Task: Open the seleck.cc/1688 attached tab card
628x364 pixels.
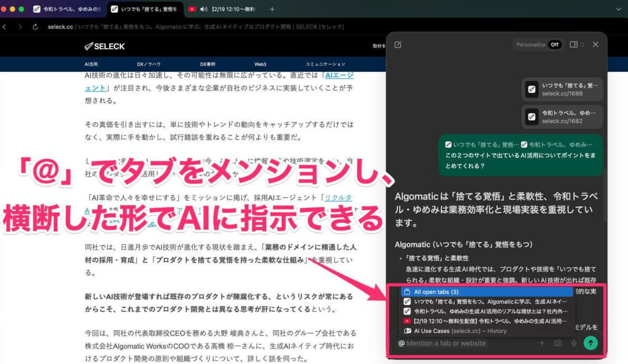Action: pyautogui.click(x=562, y=89)
